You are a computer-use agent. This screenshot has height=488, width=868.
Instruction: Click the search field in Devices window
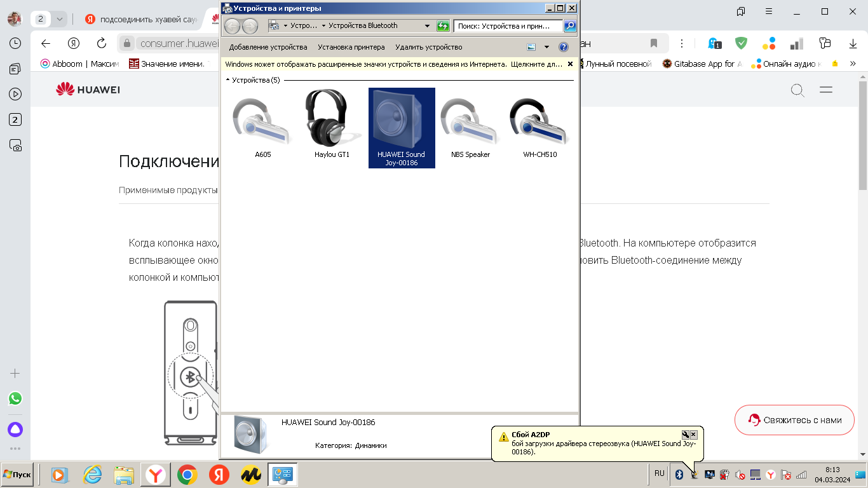508,26
